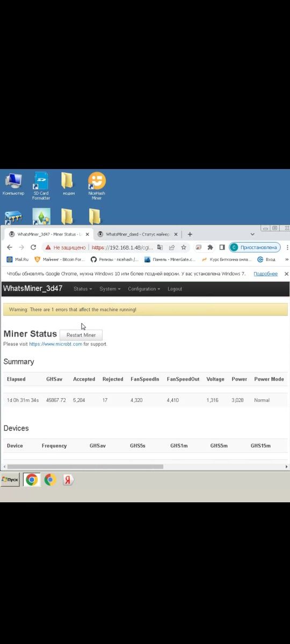Go back in Chrome
Viewport: 290px width, 644px height.
click(x=9, y=247)
